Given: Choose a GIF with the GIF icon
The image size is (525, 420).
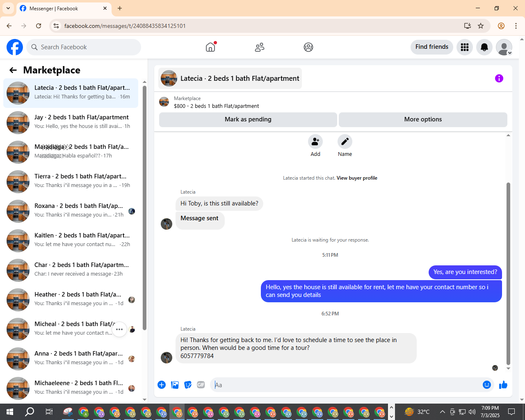Looking at the screenshot, I should [x=201, y=385].
